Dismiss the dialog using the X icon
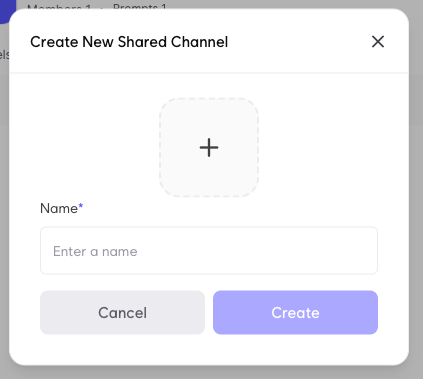 (x=378, y=42)
